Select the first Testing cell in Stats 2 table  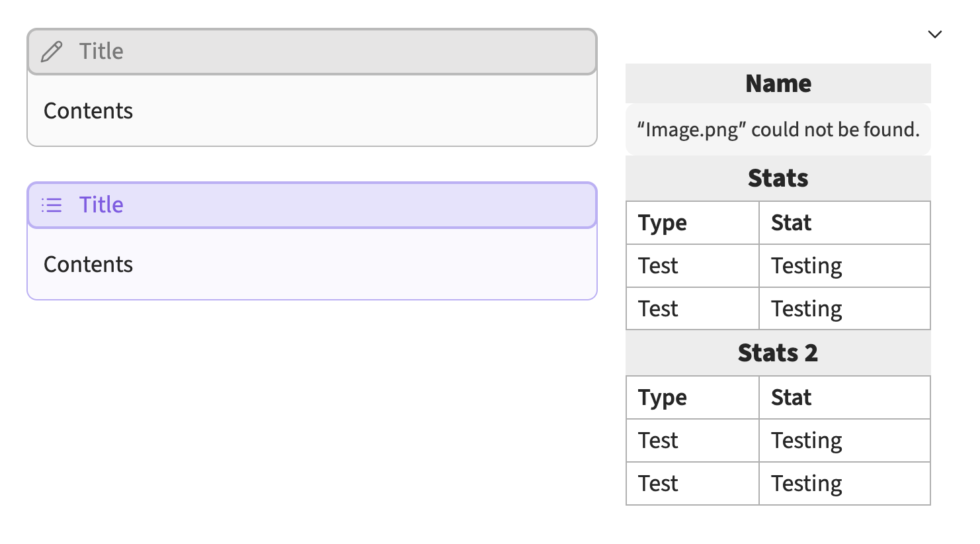(806, 441)
